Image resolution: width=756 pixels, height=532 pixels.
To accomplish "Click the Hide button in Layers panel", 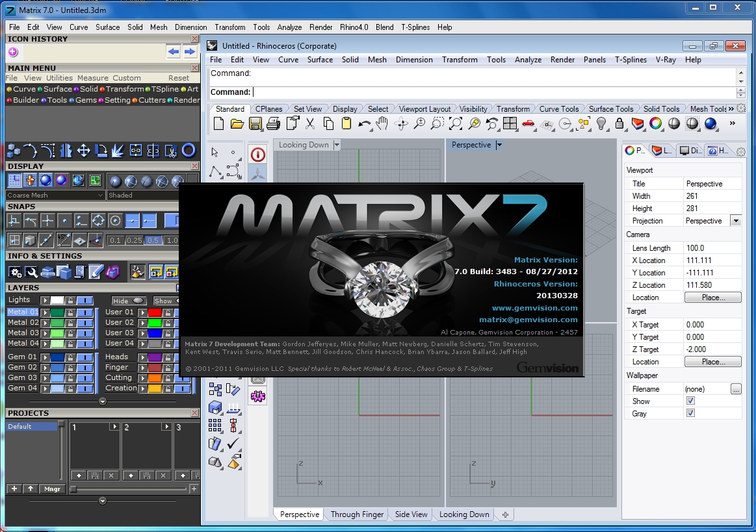I will coord(128,301).
